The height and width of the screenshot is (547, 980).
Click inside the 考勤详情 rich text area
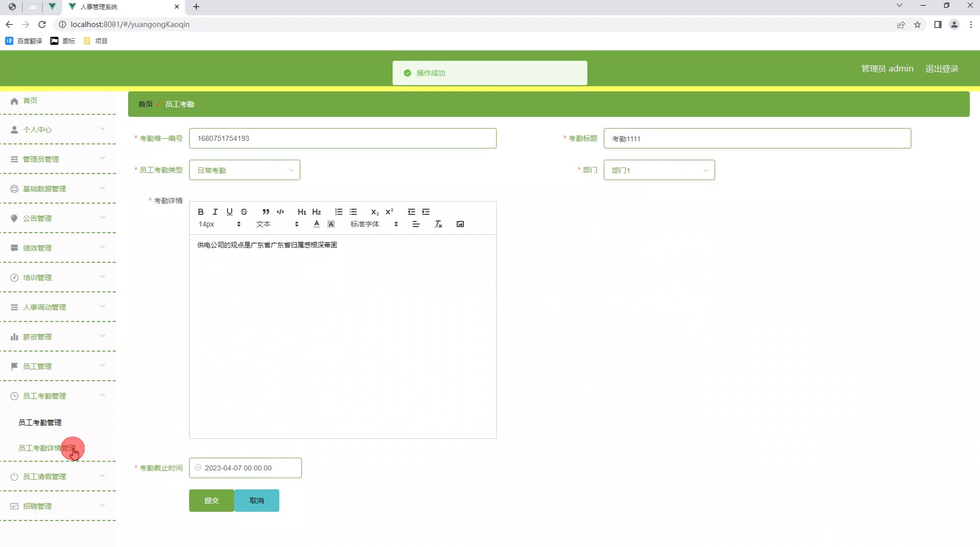pyautogui.click(x=342, y=336)
